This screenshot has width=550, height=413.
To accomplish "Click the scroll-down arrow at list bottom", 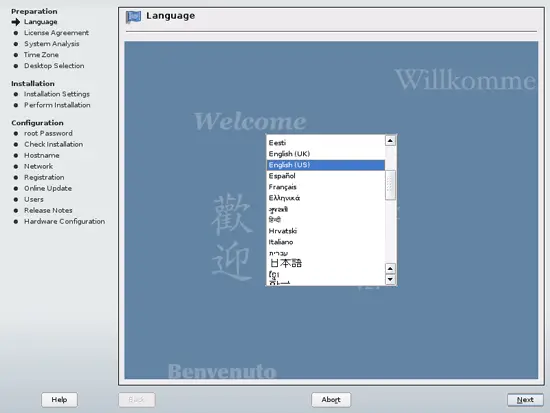I will click(390, 280).
